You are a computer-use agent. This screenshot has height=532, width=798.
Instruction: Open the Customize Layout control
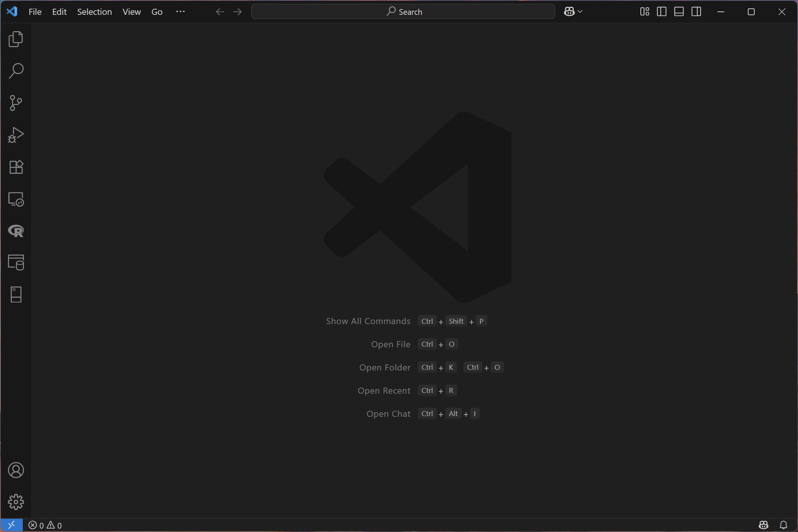pos(644,12)
